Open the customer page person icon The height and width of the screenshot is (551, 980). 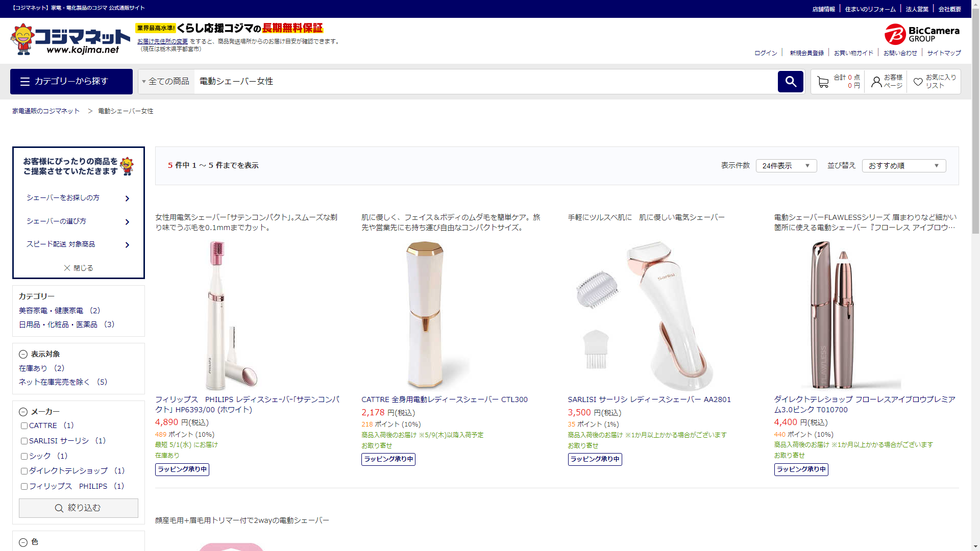tap(876, 82)
